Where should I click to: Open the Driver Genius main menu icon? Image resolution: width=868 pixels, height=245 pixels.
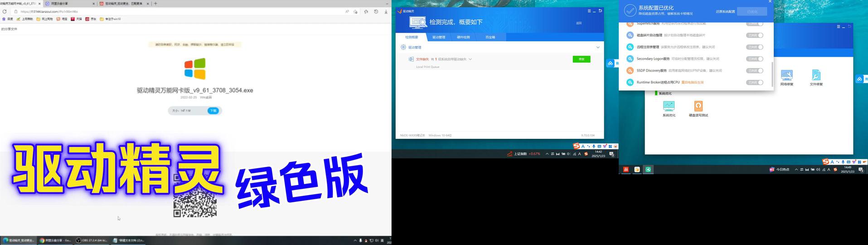[589, 11]
